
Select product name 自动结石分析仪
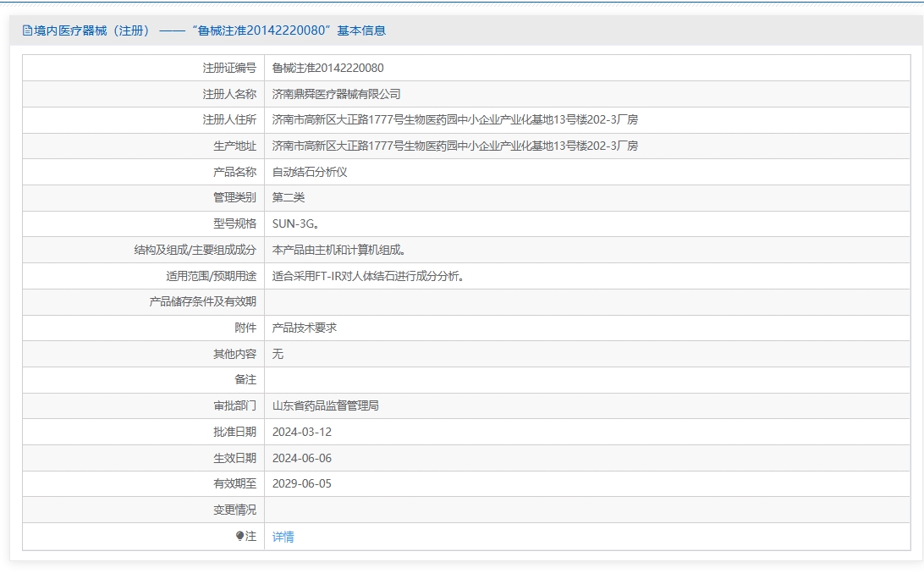click(310, 172)
